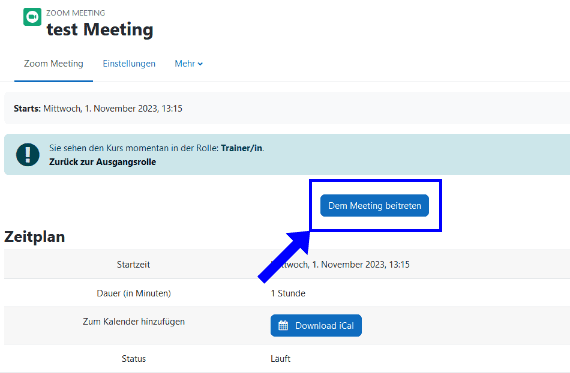Image resolution: width=570 pixels, height=373 pixels.
Task: Click the 1 Stunde duration value
Action: (288, 293)
